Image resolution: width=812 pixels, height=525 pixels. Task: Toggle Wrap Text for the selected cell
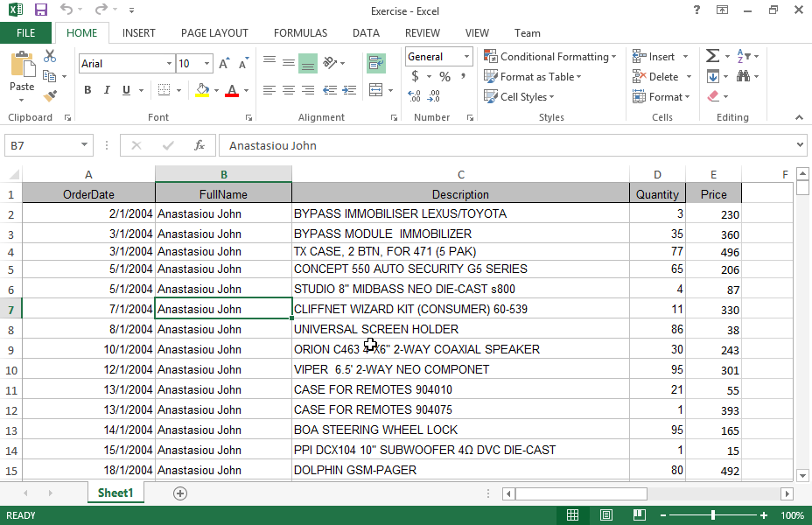[376, 63]
